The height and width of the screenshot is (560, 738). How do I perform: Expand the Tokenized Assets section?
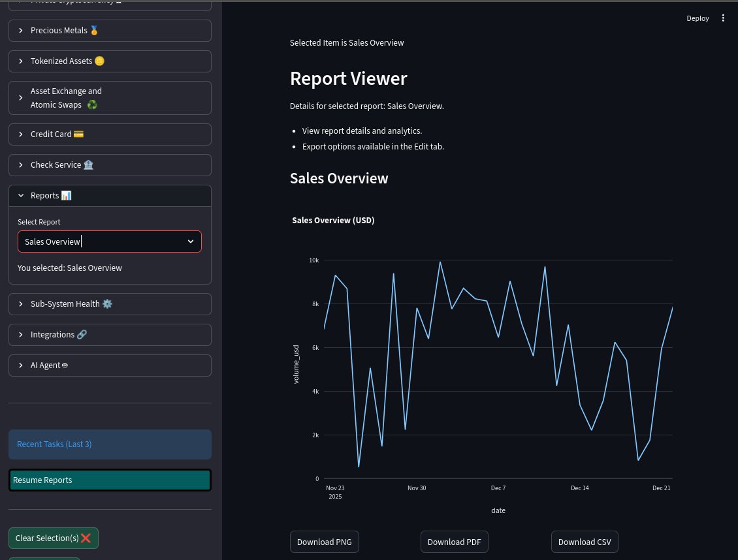point(109,61)
